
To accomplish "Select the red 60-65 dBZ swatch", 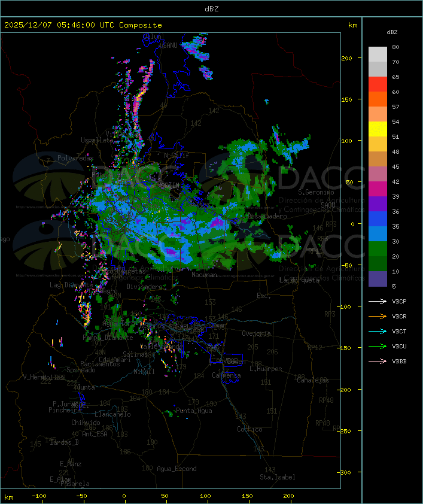I will click(x=378, y=84).
